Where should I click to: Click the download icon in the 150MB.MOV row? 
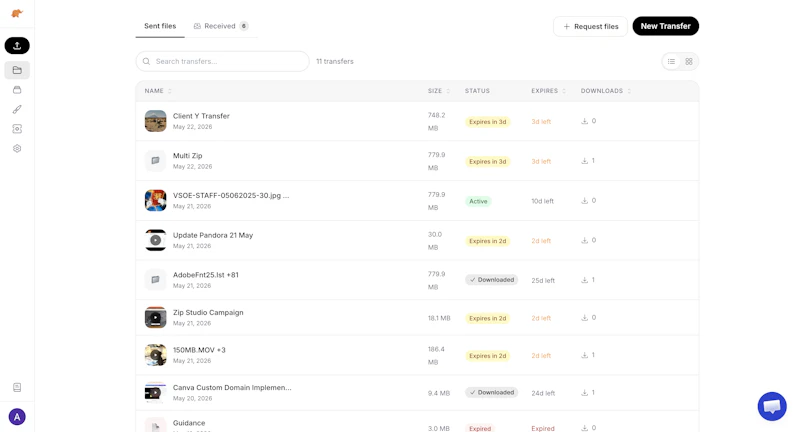[585, 355]
